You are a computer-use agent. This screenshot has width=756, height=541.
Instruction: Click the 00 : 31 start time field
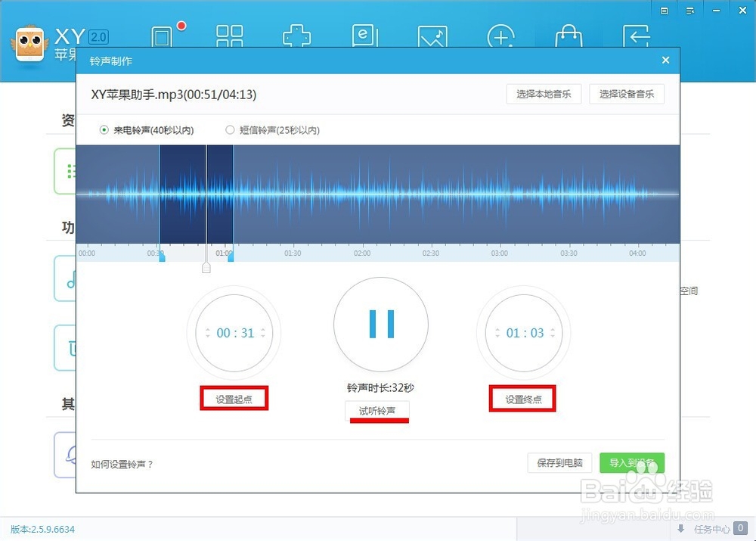point(235,333)
